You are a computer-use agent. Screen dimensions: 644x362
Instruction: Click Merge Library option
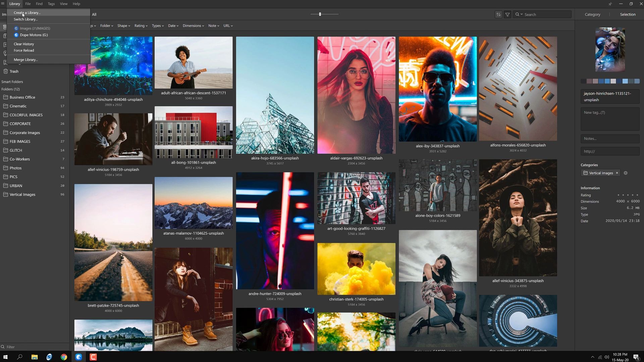click(x=25, y=60)
